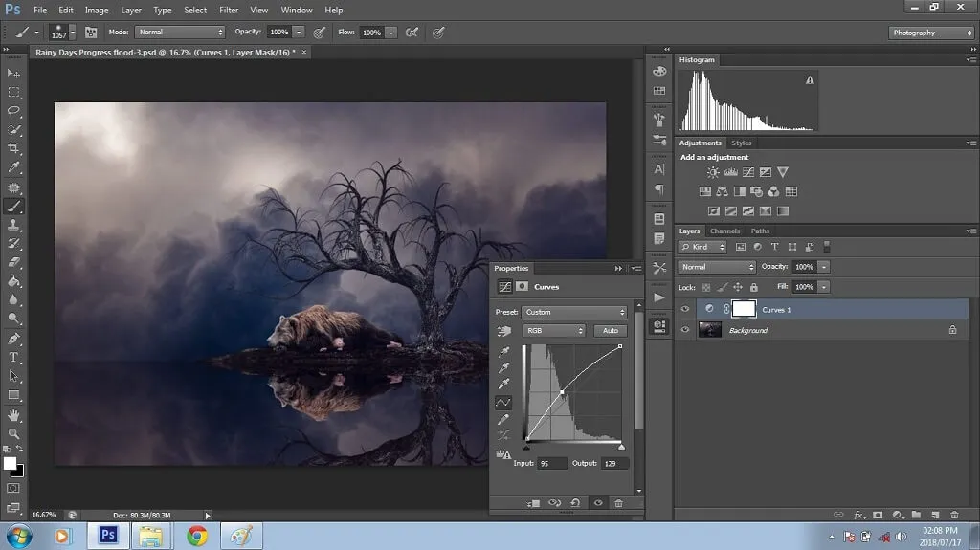Select the Lasso tool
Viewport: 980px width, 550px height.
(13, 111)
